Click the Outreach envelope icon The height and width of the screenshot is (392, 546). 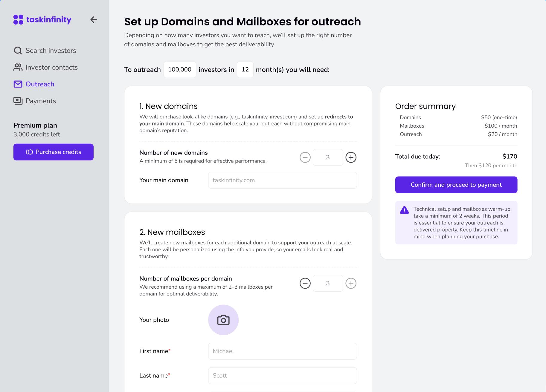click(x=18, y=84)
